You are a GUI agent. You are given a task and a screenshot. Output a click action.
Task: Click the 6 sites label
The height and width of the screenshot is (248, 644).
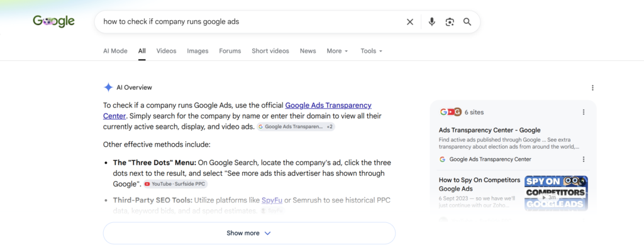pyautogui.click(x=474, y=112)
